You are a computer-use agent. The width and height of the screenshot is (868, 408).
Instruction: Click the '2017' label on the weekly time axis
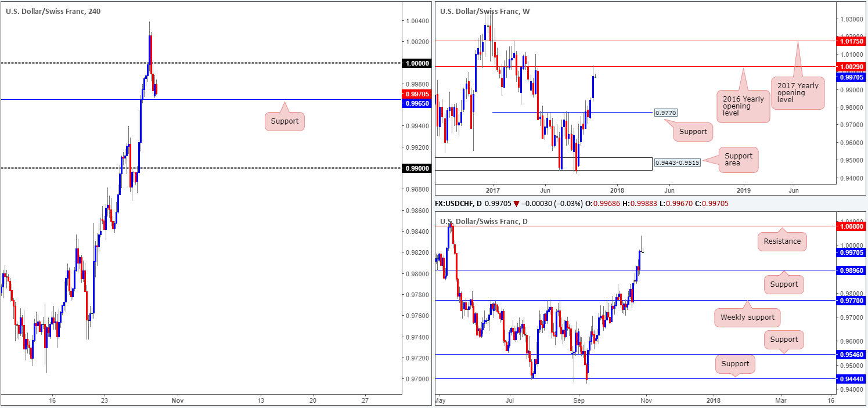(492, 190)
